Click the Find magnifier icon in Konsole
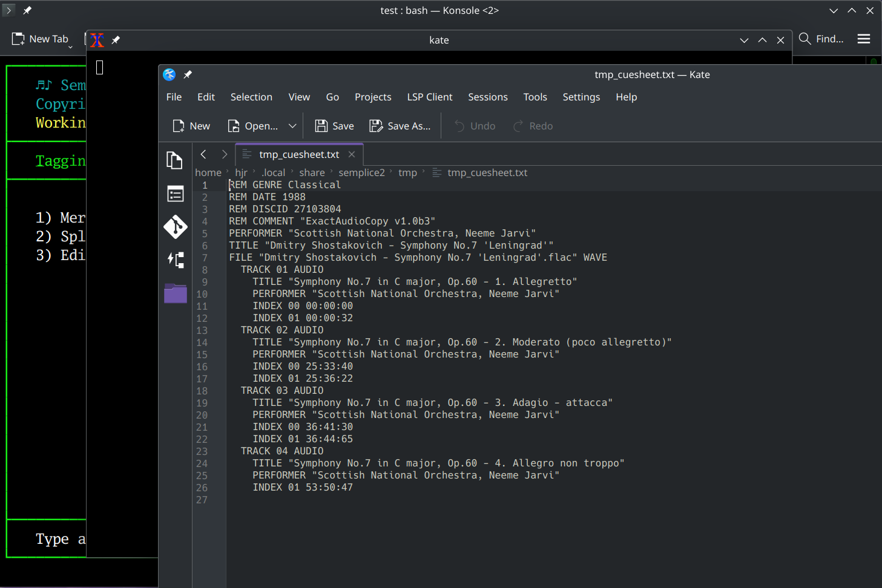882x588 pixels. (805, 39)
